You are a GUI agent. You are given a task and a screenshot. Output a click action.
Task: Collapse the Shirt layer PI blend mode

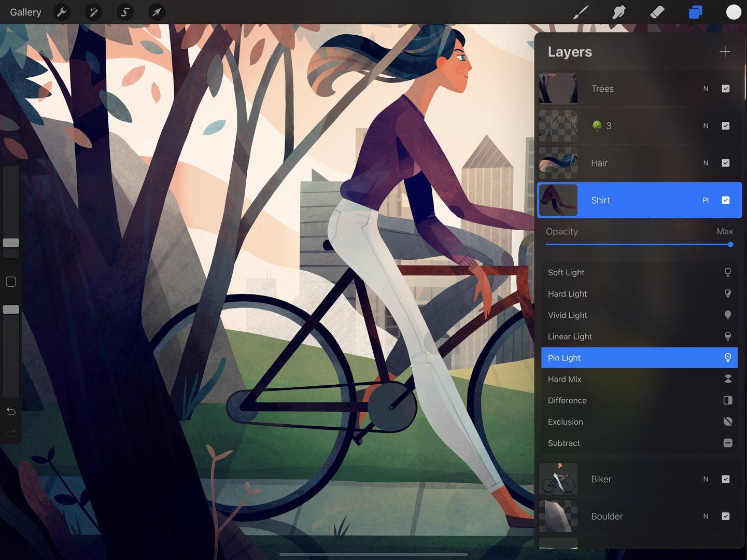706,200
